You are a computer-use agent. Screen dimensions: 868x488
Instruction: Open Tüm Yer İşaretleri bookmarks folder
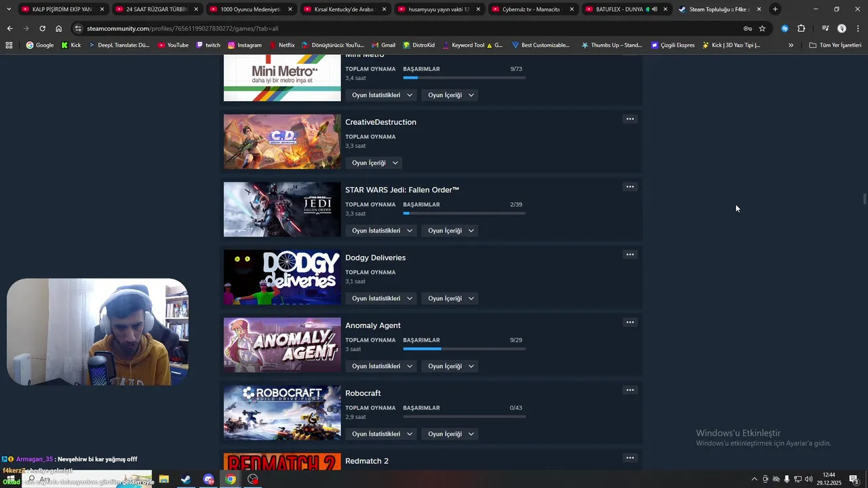tap(835, 45)
